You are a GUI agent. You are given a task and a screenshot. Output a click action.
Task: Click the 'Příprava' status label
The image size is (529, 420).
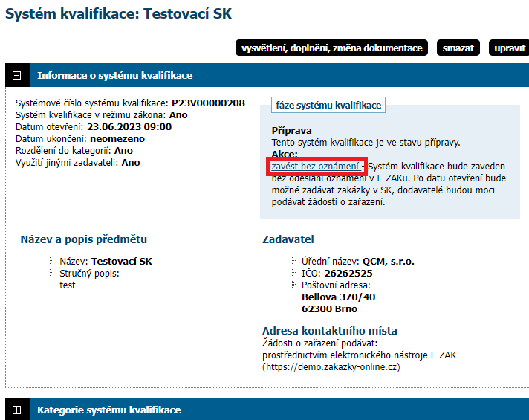pos(291,130)
